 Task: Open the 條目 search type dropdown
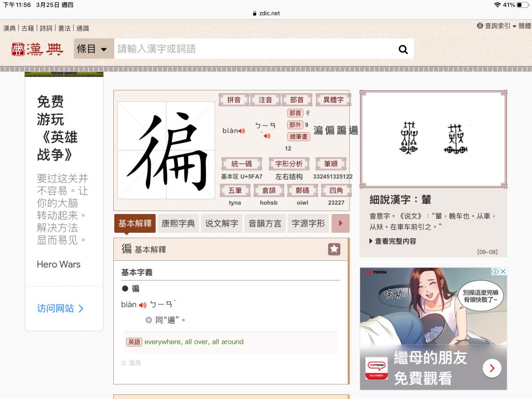pos(94,49)
